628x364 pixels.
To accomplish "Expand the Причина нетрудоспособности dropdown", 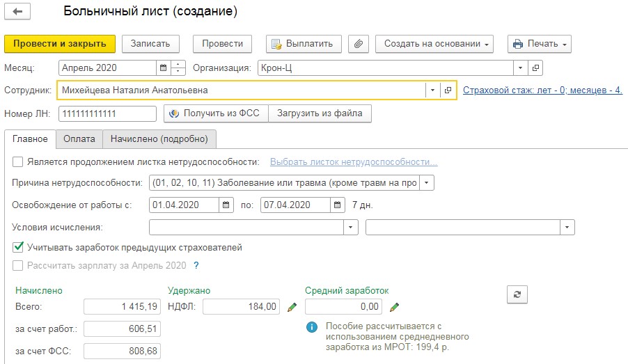I will 427,183.
